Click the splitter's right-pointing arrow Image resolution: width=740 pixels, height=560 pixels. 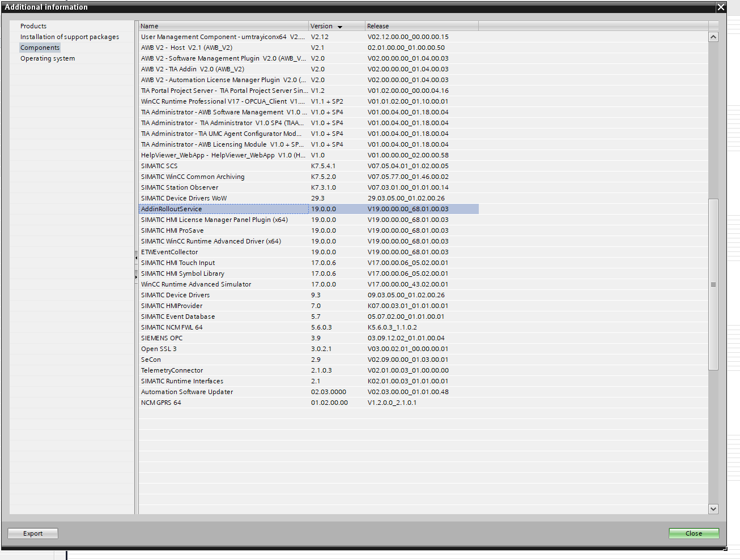(136, 276)
